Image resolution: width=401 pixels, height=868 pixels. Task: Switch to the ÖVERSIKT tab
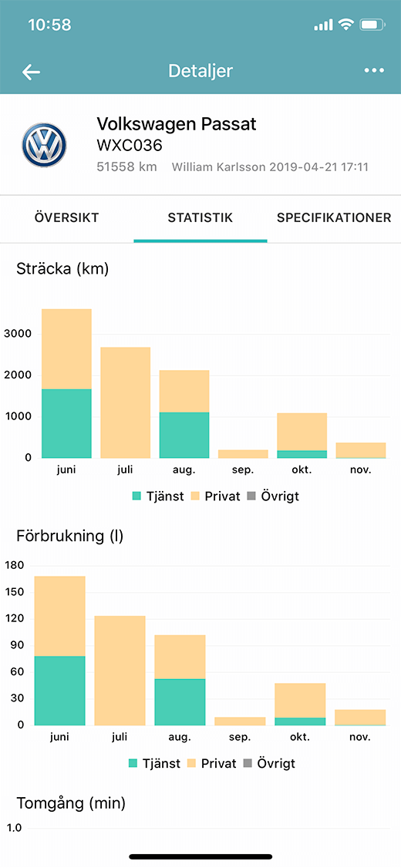tap(66, 217)
